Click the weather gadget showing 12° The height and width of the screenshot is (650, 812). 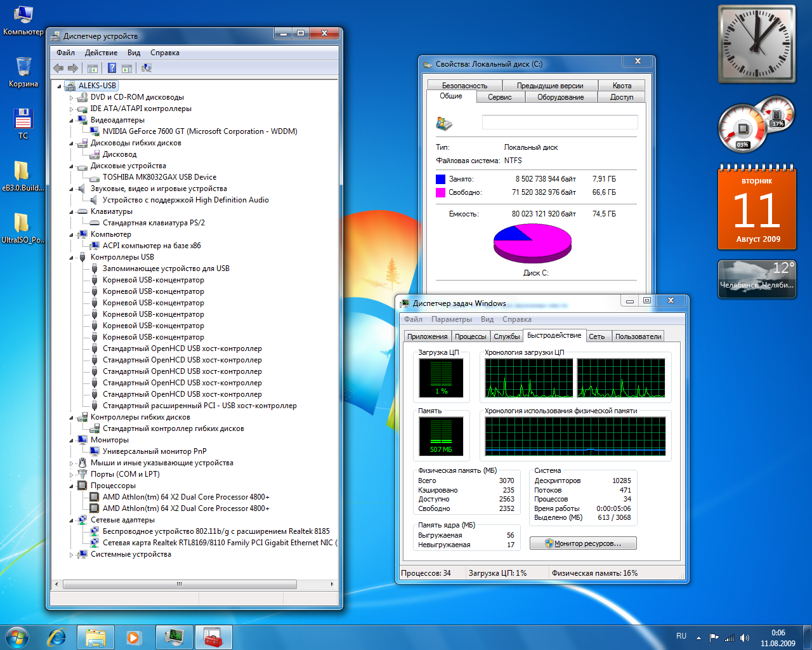pyautogui.click(x=757, y=279)
